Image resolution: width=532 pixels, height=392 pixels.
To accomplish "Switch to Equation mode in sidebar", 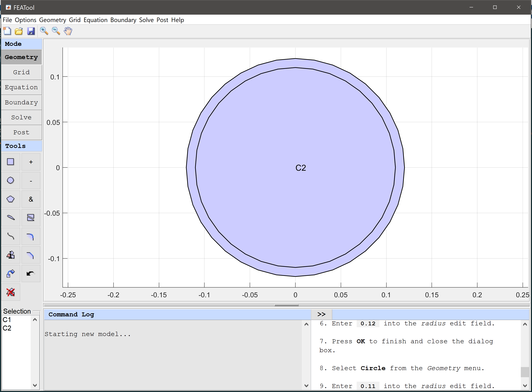I will [x=21, y=87].
